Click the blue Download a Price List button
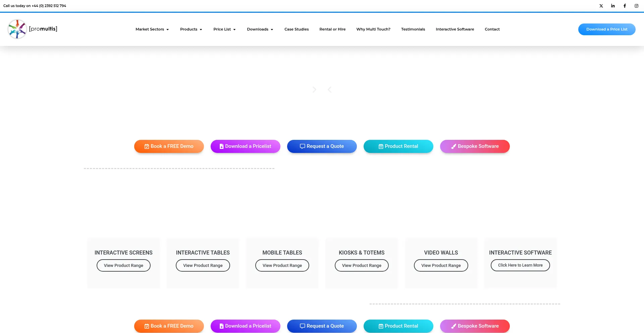This screenshot has width=644, height=333. click(606, 29)
